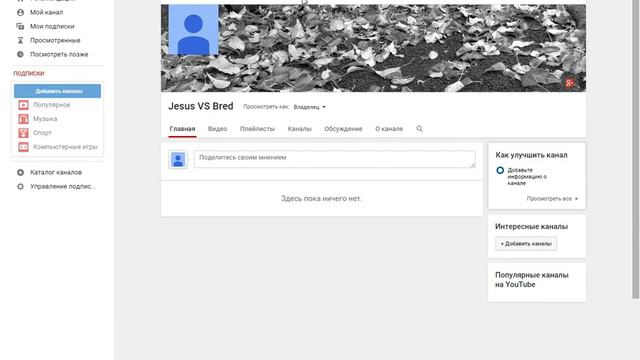
Task: Open the Мои подписки link
Action: (x=52, y=26)
